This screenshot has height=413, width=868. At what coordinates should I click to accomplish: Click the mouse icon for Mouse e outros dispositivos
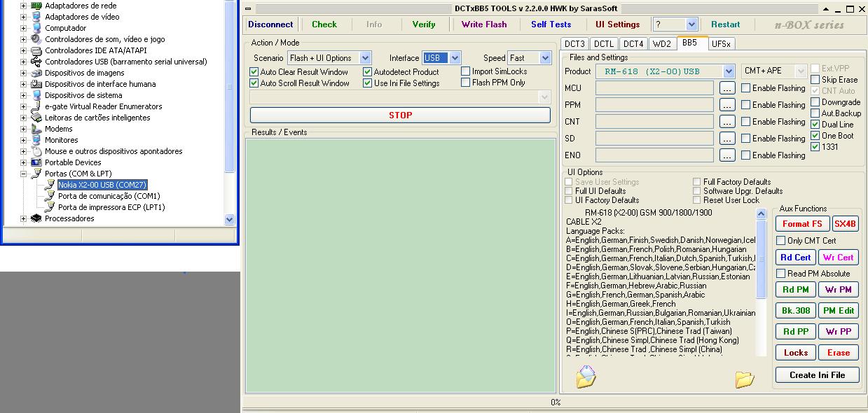pos(36,151)
